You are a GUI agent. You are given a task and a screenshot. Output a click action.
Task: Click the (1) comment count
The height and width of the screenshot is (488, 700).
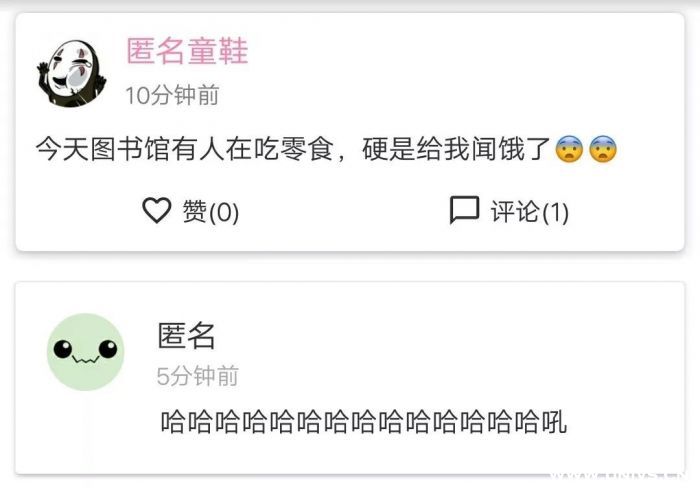point(556,212)
